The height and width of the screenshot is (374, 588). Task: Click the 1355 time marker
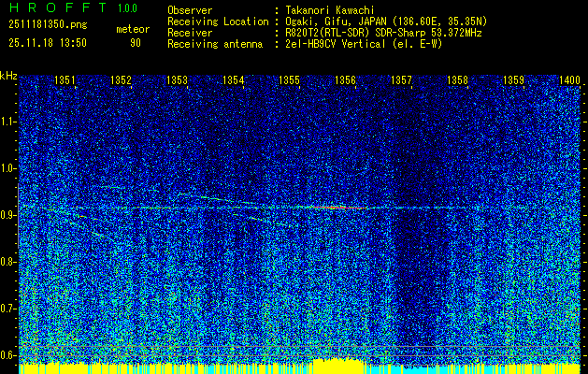[289, 79]
